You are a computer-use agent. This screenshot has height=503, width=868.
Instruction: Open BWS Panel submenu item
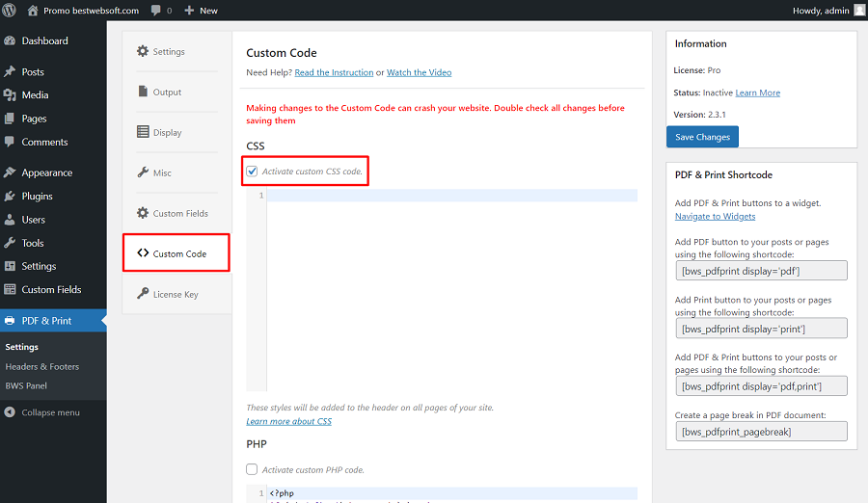(26, 385)
